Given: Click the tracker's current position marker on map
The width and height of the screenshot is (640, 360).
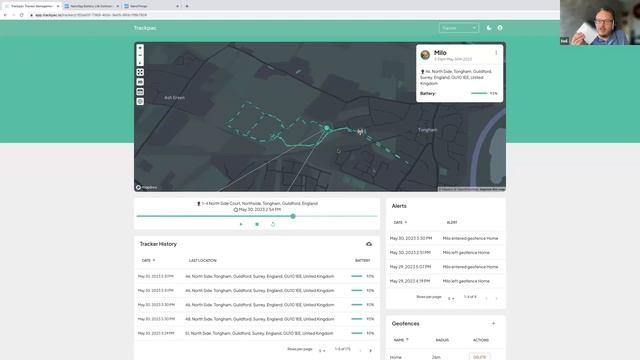Looking at the screenshot, I should click(327, 128).
